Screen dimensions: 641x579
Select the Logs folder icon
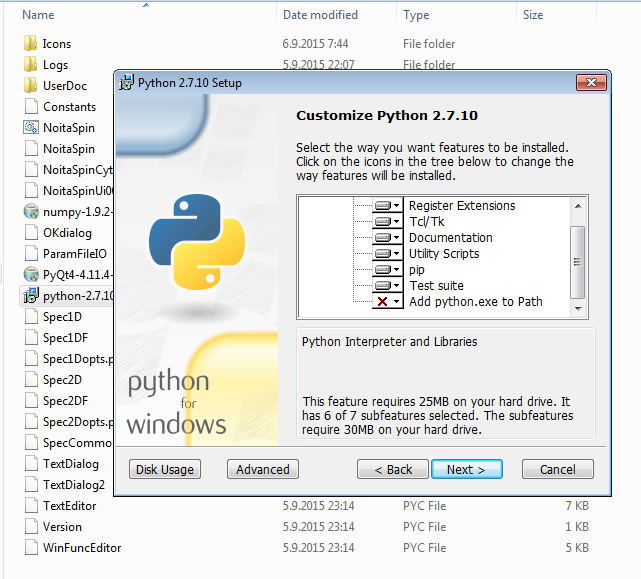click(x=31, y=64)
